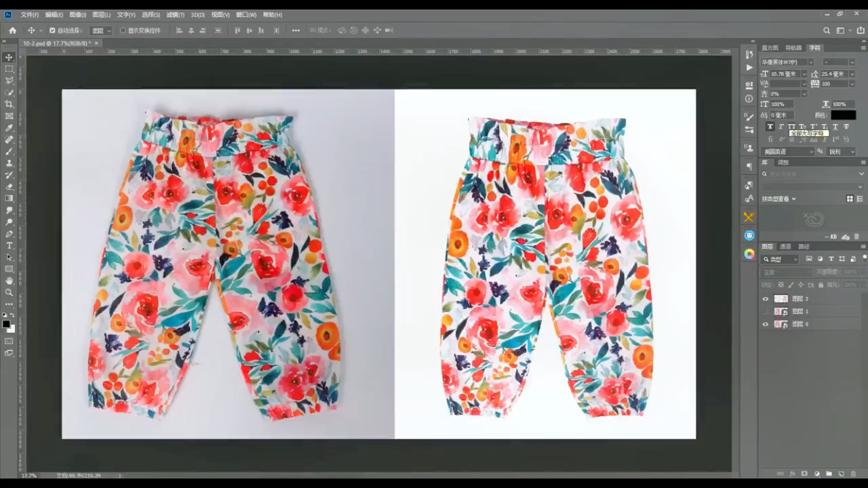Select the Clone Stamp tool

(x=9, y=163)
